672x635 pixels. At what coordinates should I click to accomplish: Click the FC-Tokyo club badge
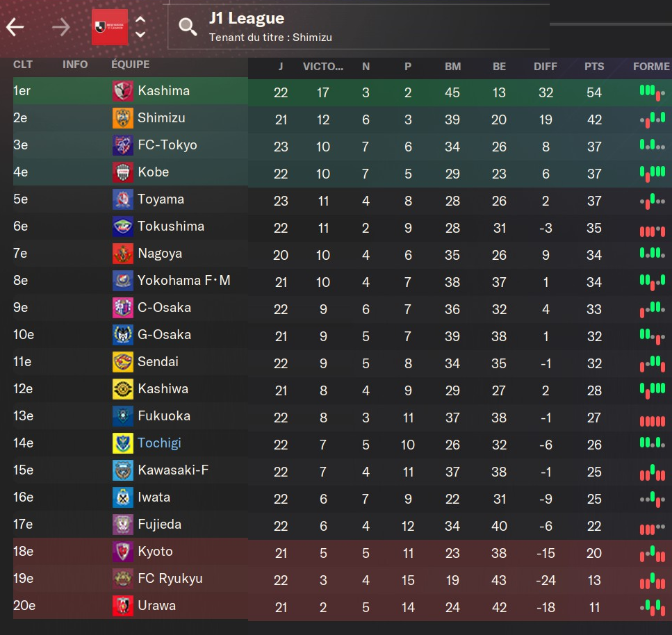coord(122,146)
